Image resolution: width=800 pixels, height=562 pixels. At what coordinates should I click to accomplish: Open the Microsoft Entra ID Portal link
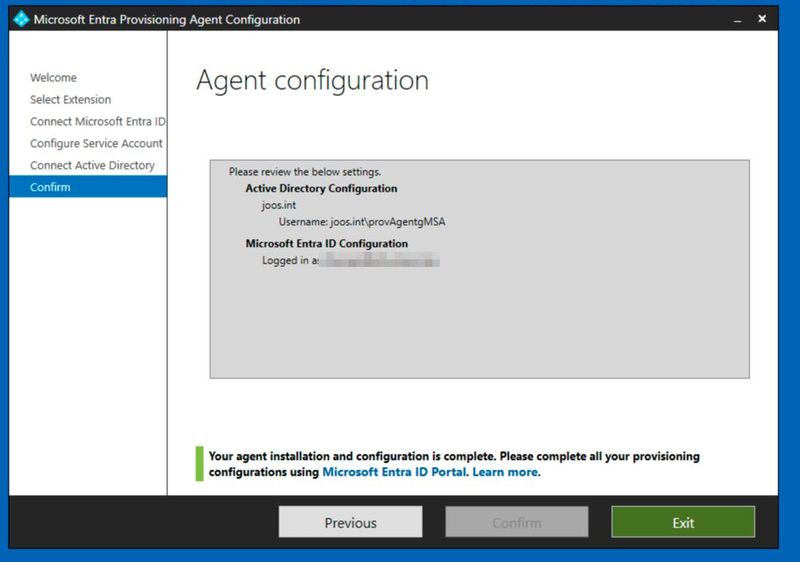(394, 472)
